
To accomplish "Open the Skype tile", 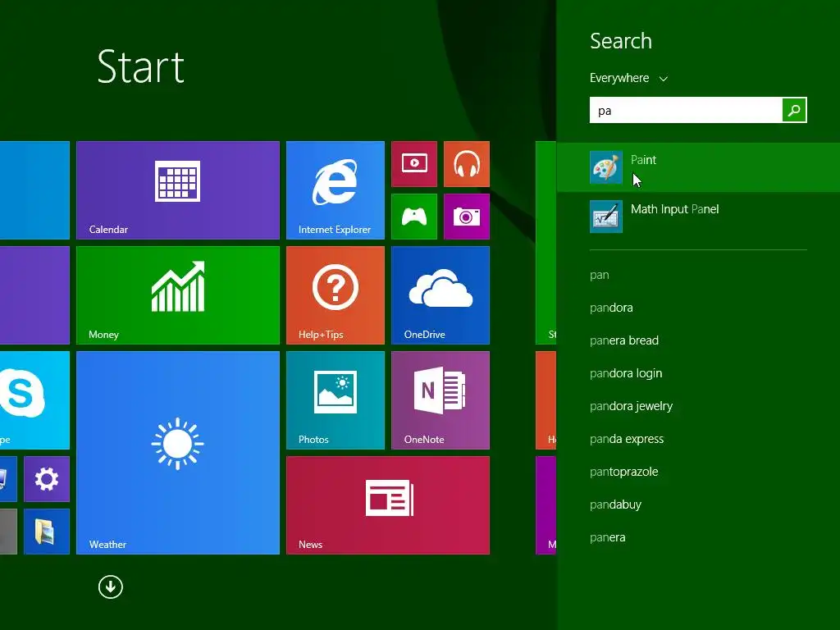I will pyautogui.click(x=34, y=400).
